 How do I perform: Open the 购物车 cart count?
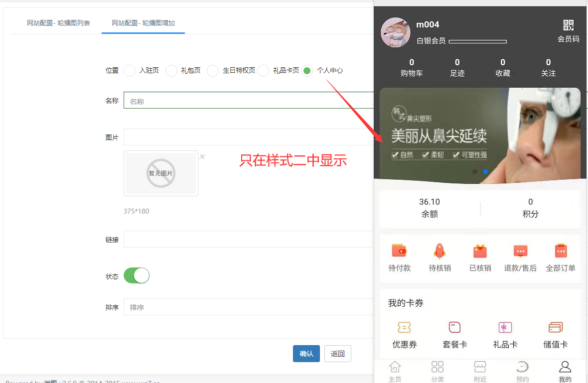(x=412, y=68)
